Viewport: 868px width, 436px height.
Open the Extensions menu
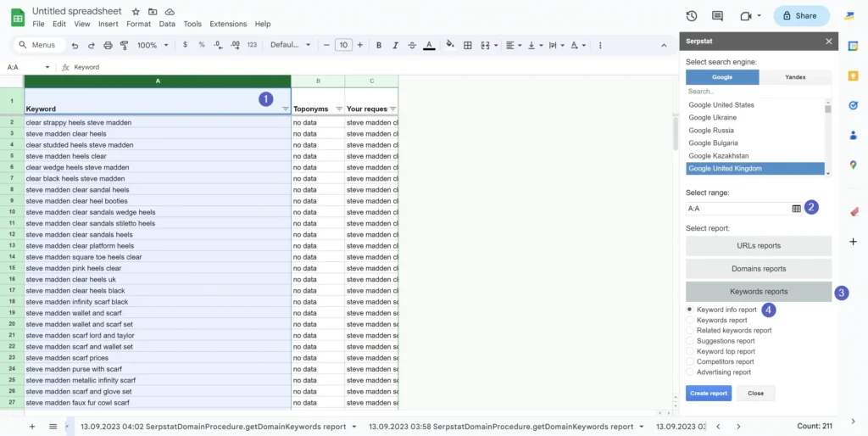click(227, 24)
